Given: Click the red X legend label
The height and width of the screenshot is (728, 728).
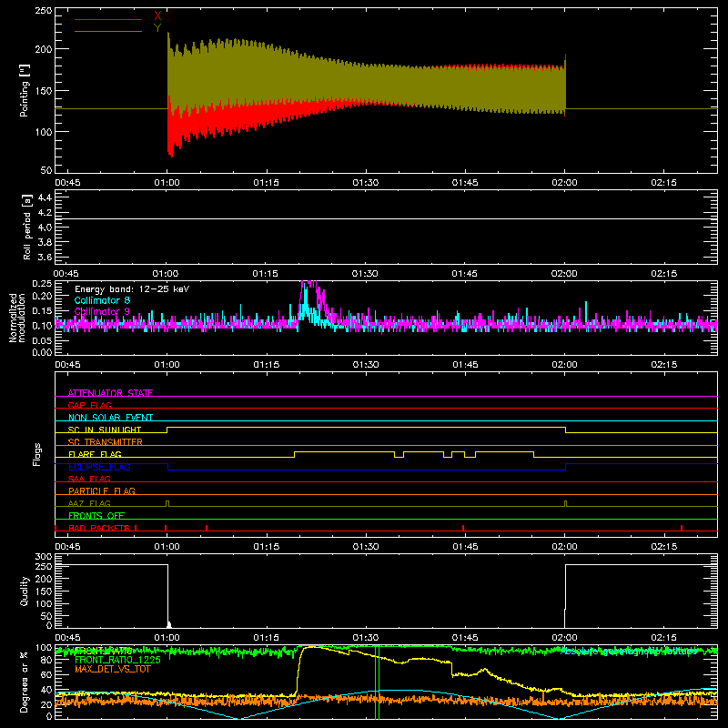Looking at the screenshot, I should (x=157, y=16).
